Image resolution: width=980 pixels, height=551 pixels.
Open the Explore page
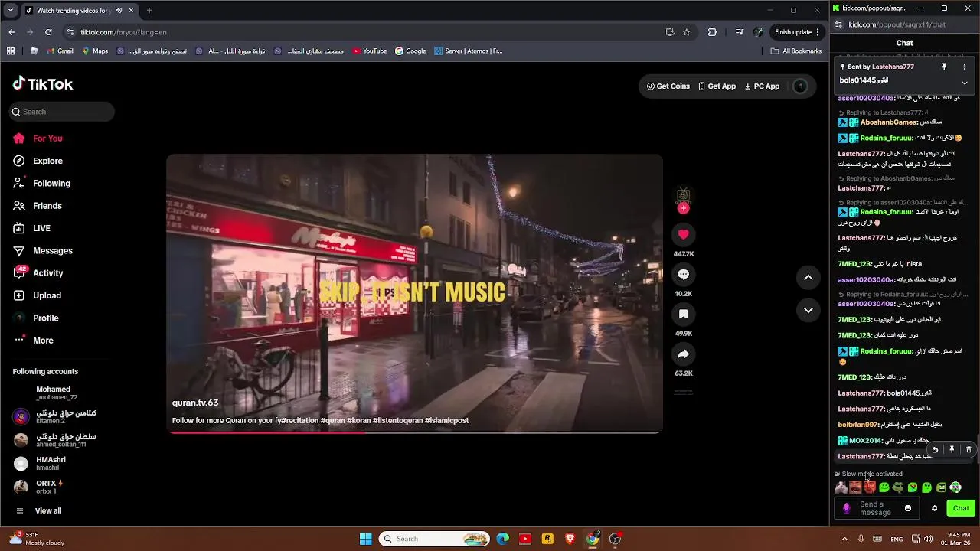pos(38,161)
